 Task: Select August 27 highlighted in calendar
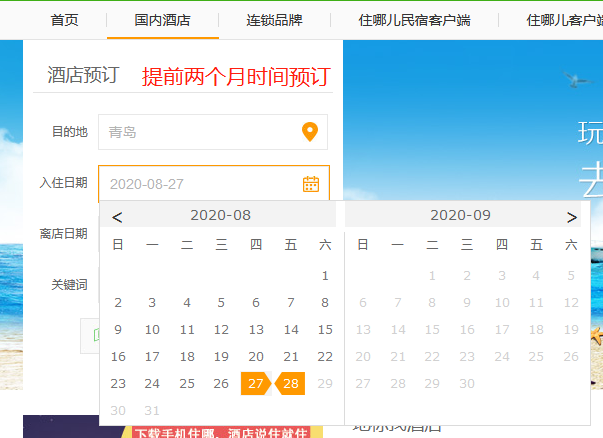255,384
